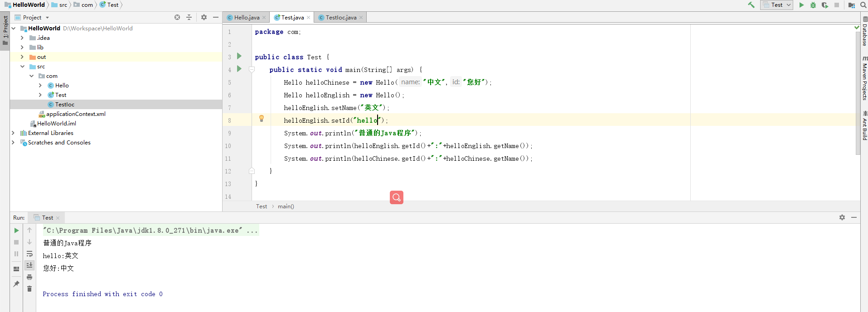Expand External Libraries
868x312 pixels.
click(13, 133)
